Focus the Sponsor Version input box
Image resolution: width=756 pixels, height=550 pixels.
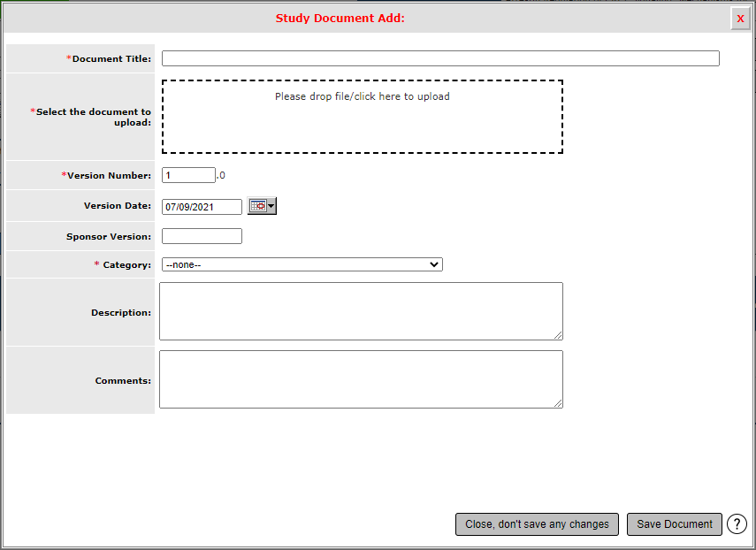click(202, 236)
